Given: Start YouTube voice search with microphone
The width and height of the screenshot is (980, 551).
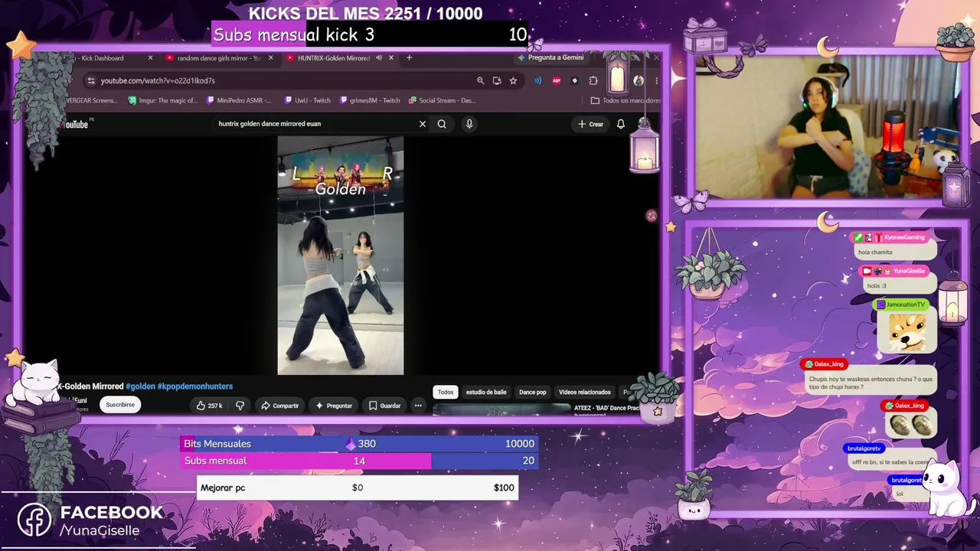Looking at the screenshot, I should click(x=469, y=124).
